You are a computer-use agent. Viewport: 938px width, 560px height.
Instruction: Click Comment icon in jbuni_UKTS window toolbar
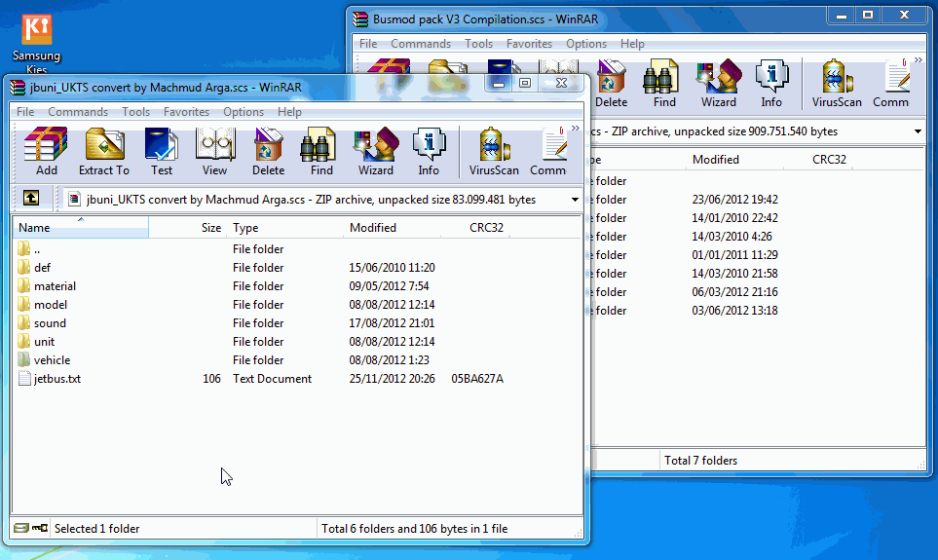pos(548,151)
